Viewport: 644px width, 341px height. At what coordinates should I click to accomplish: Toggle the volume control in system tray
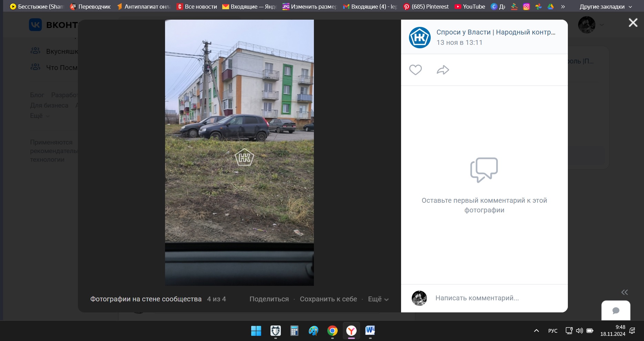tap(579, 331)
